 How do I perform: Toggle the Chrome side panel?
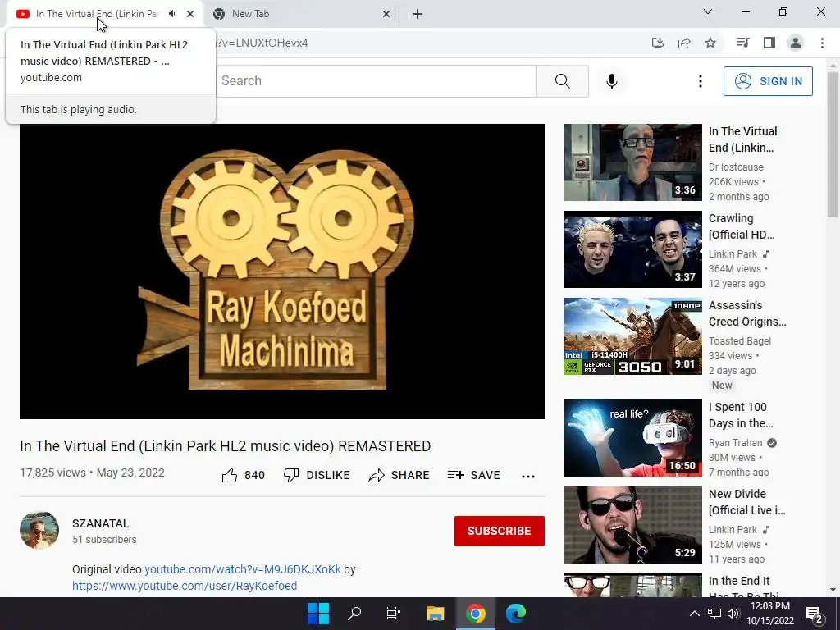769,43
